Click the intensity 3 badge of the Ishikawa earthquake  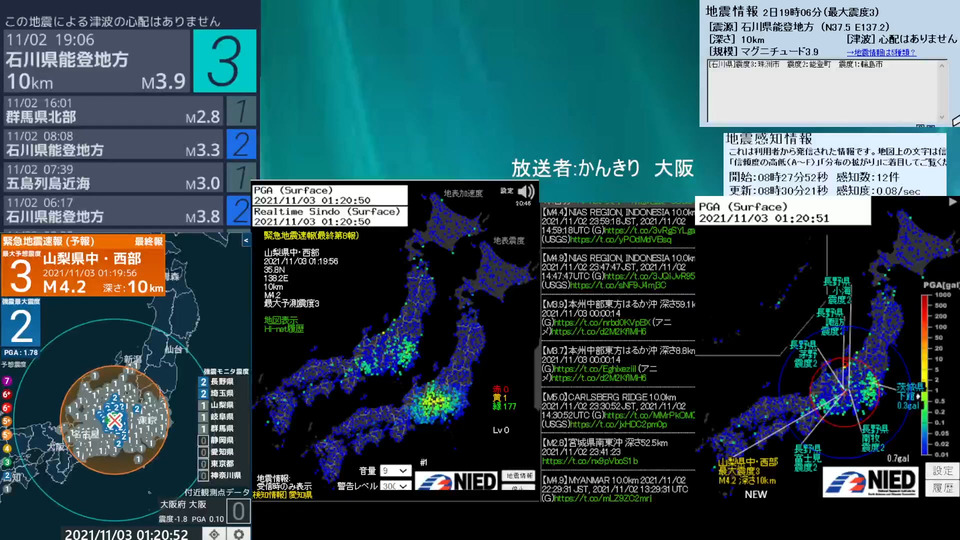(225, 61)
